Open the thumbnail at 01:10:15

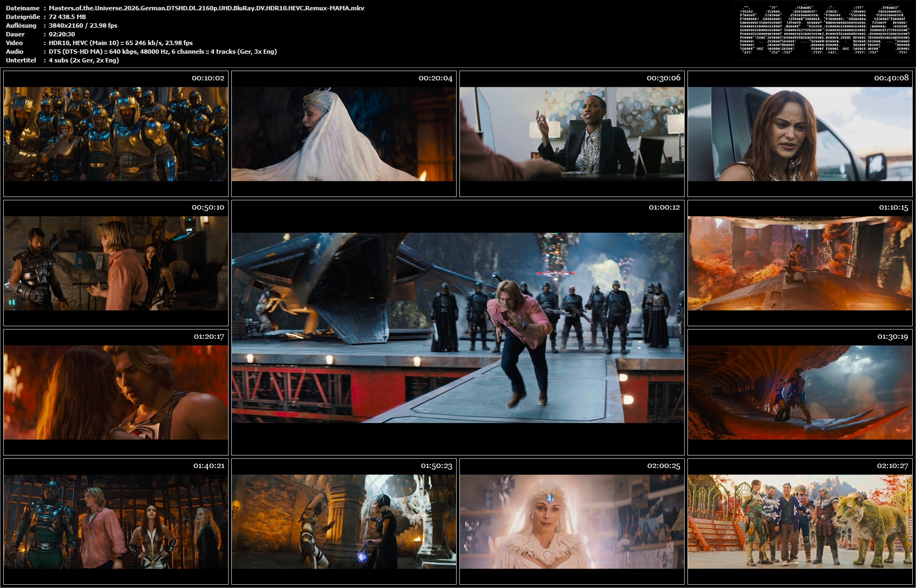[x=800, y=263]
